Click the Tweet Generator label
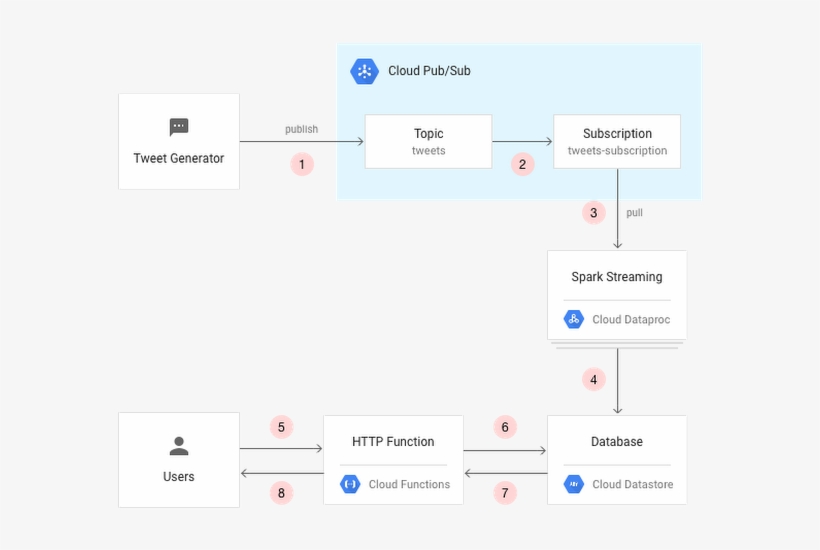Image resolution: width=820 pixels, height=550 pixels. coord(179,158)
